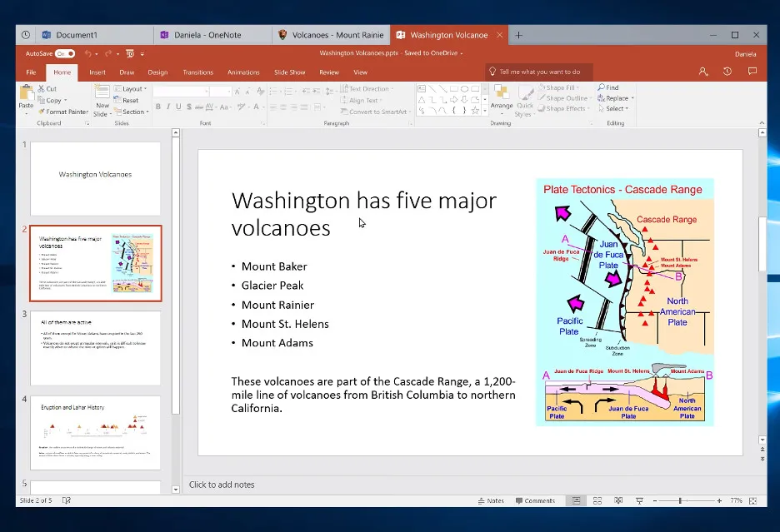Toggle Strikethrough formatting
The width and height of the screenshot is (780, 532).
(x=199, y=107)
